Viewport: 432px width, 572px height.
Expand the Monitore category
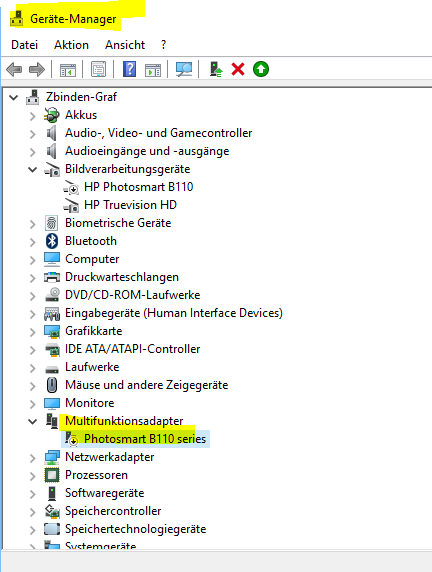[32, 404]
